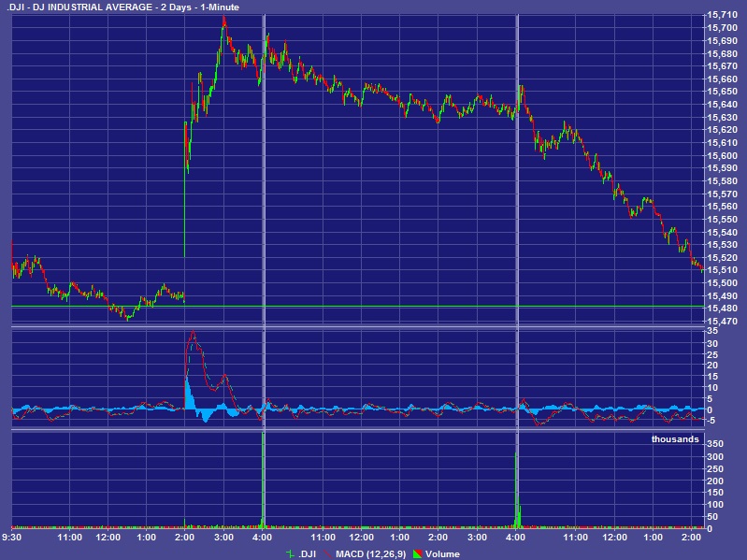Click the 15,710 price axis label
The width and height of the screenshot is (747, 560).
tap(721, 15)
